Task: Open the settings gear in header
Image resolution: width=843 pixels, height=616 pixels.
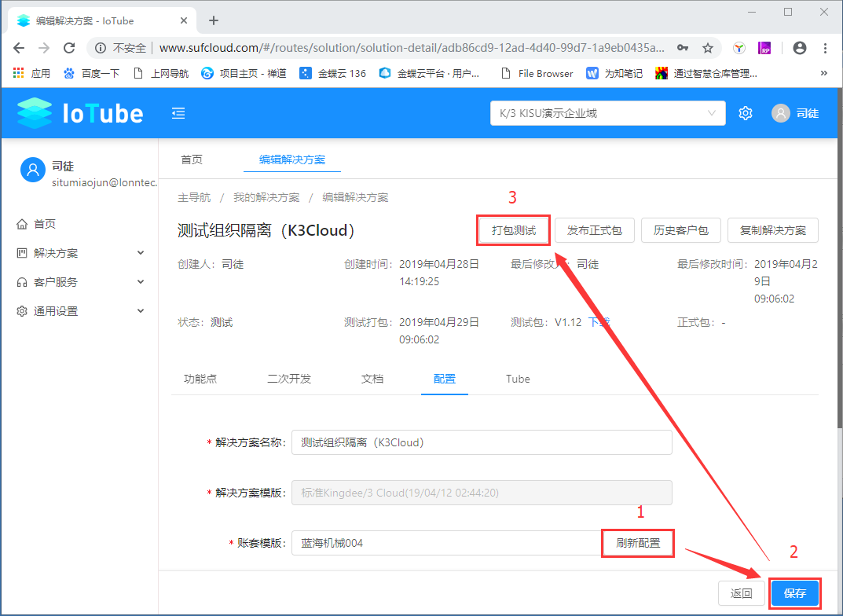Action: (745, 113)
